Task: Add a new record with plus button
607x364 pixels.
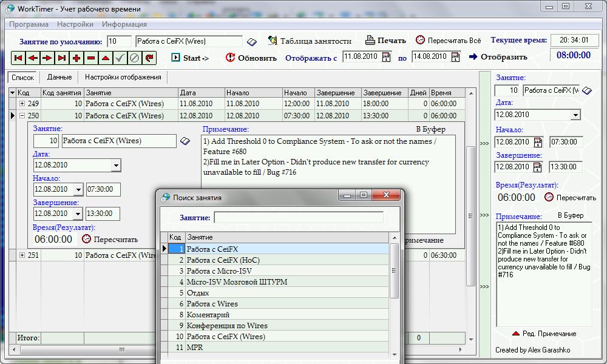Action: point(76,58)
